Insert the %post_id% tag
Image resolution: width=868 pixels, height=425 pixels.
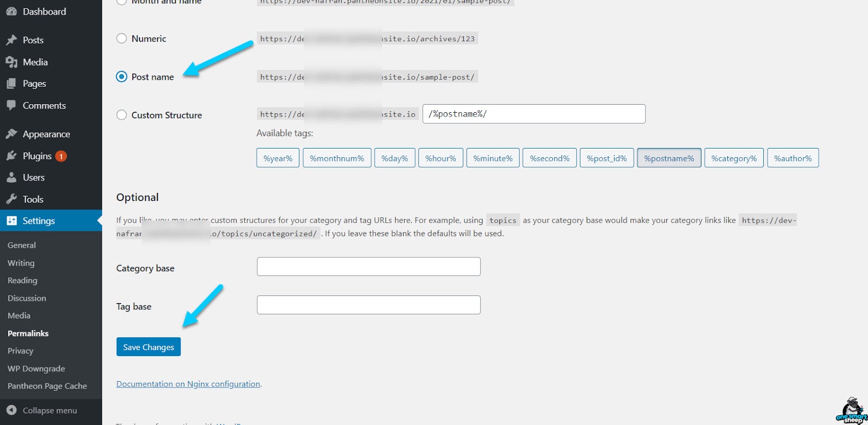607,158
